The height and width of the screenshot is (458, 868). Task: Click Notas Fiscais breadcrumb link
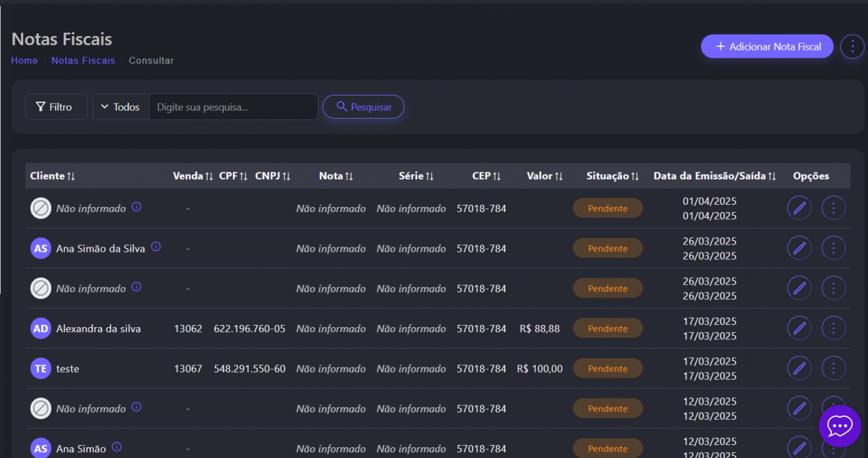coord(83,61)
